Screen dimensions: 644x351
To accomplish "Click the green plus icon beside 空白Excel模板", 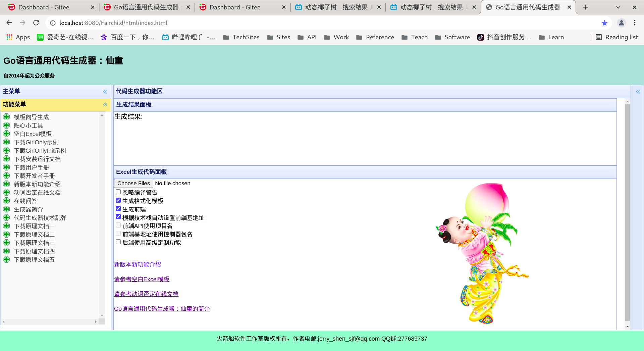I will click(x=6, y=134).
